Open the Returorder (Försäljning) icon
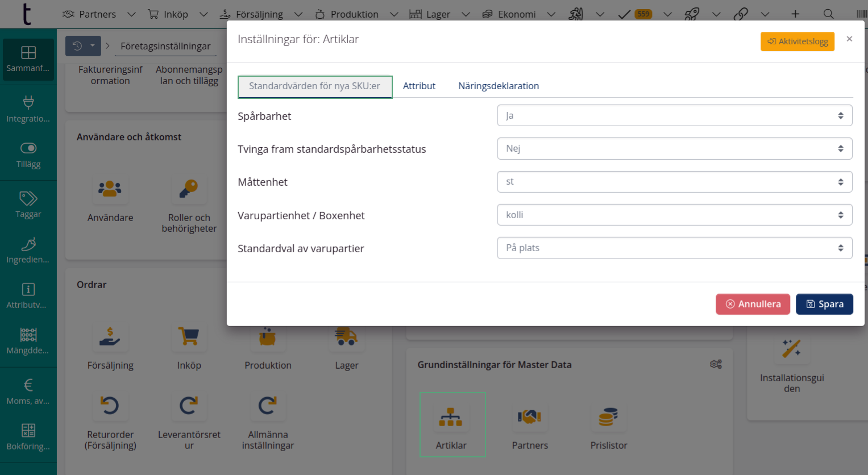The height and width of the screenshot is (475, 868). (x=110, y=406)
